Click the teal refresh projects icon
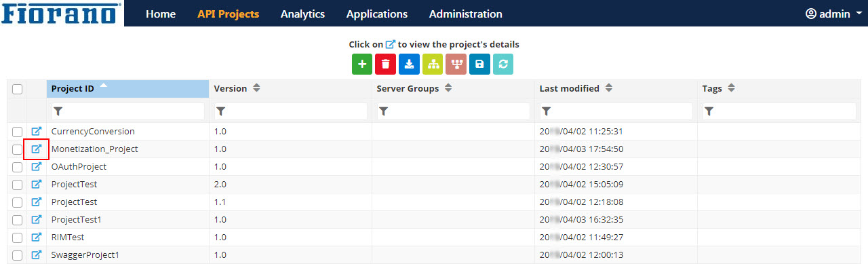This screenshot has height=264, width=868. pyautogui.click(x=503, y=64)
